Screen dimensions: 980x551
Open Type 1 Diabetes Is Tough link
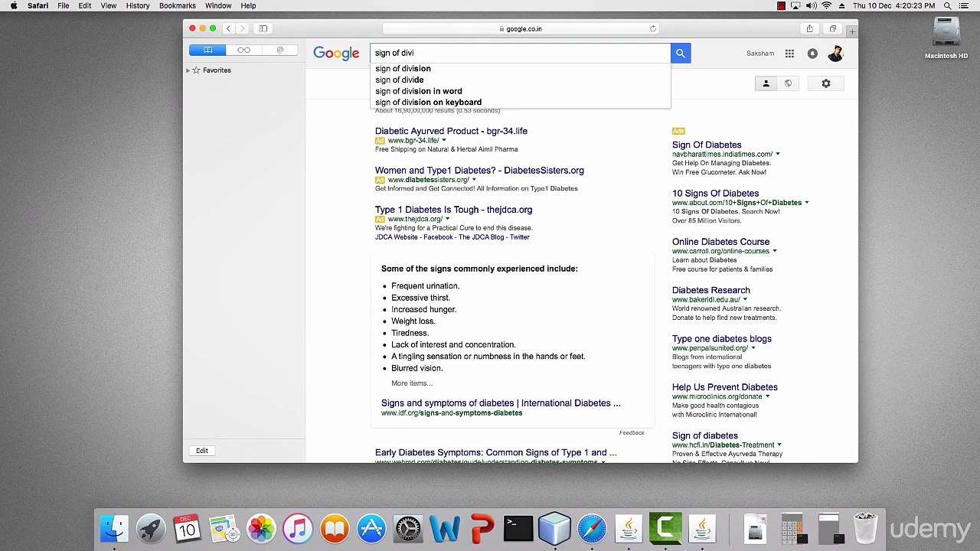tap(453, 210)
